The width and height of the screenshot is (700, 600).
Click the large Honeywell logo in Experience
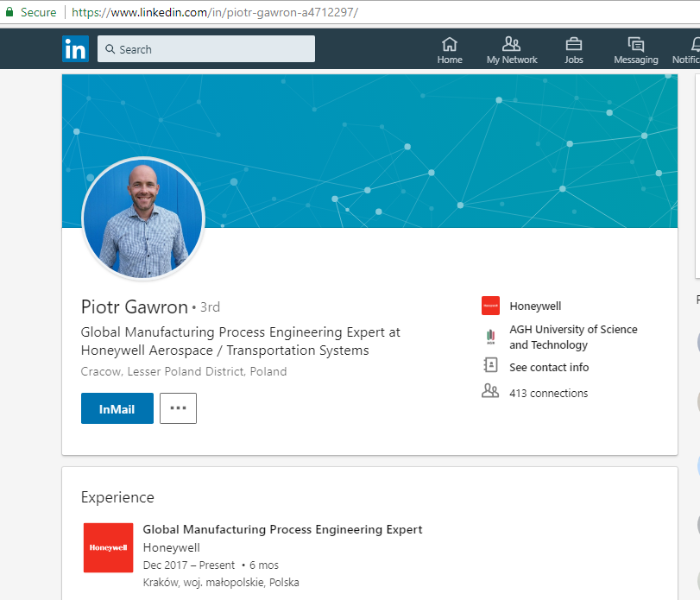click(x=109, y=547)
